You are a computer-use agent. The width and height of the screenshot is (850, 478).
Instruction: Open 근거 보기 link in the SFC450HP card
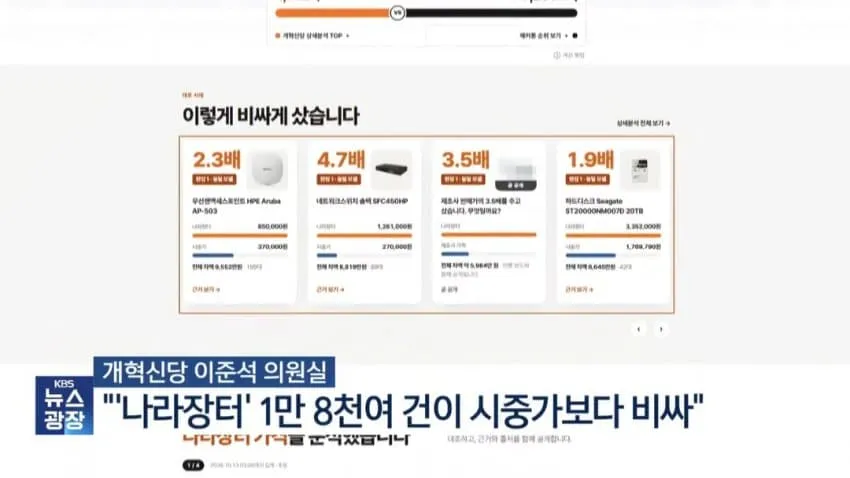(330, 290)
